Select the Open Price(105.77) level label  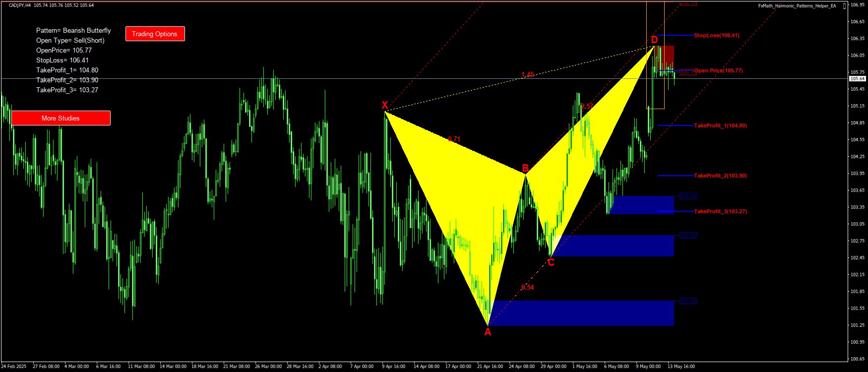(718, 70)
